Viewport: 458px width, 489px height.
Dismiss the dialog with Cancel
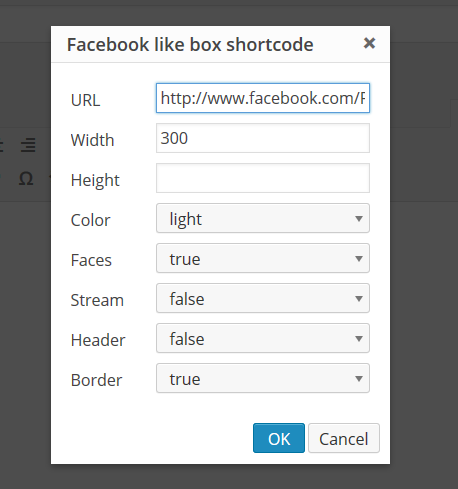344,438
